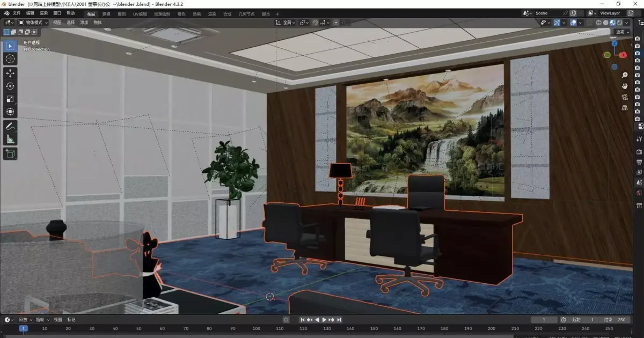Jump to the first frame

pos(303,320)
